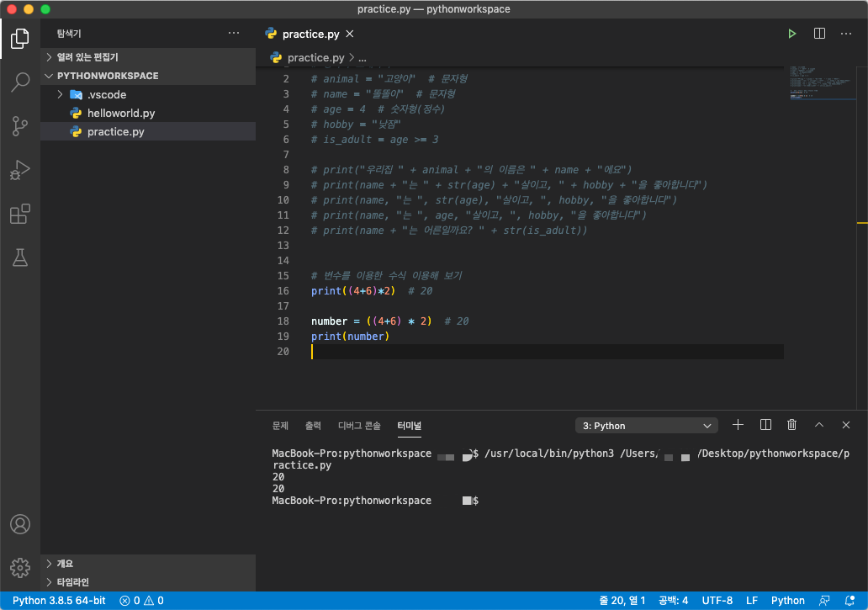The height and width of the screenshot is (610, 868).
Task: Click Python 3.8.5 64-bit interpreter selector
Action: pos(59,601)
